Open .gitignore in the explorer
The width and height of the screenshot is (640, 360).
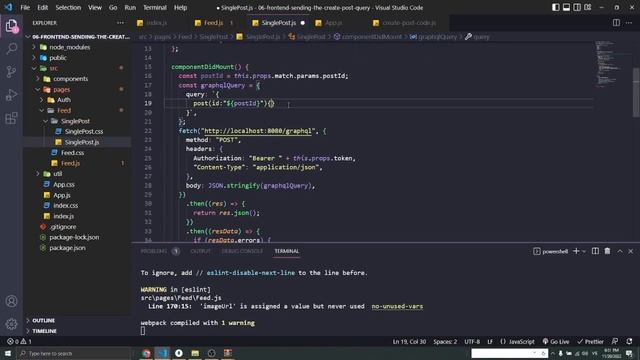coord(63,227)
